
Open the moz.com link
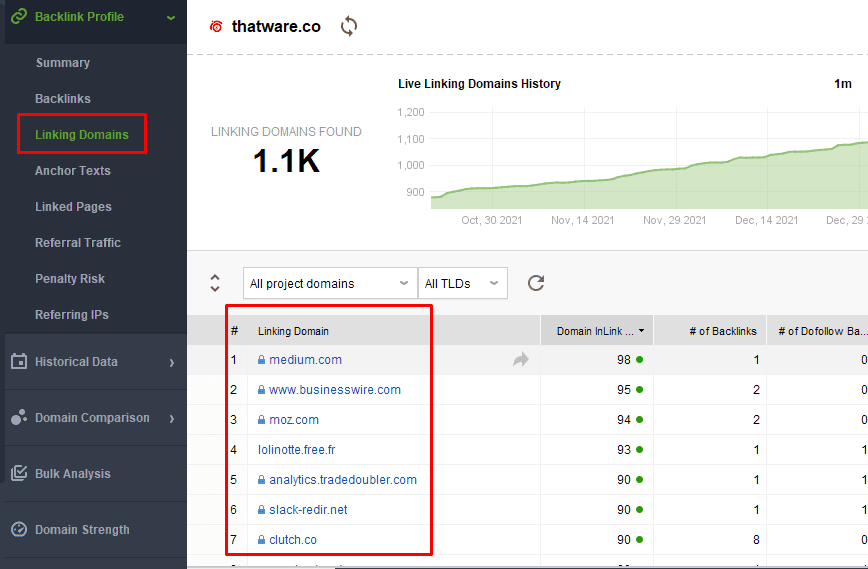pos(293,420)
